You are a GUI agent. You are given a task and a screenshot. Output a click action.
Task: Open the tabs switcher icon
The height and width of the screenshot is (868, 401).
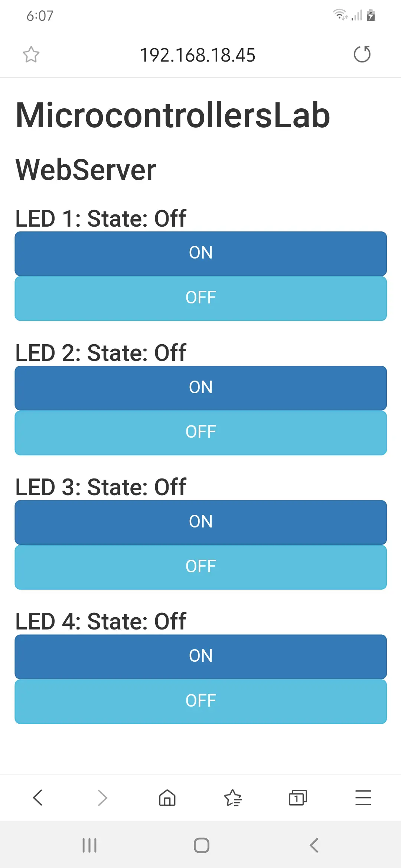click(x=298, y=798)
